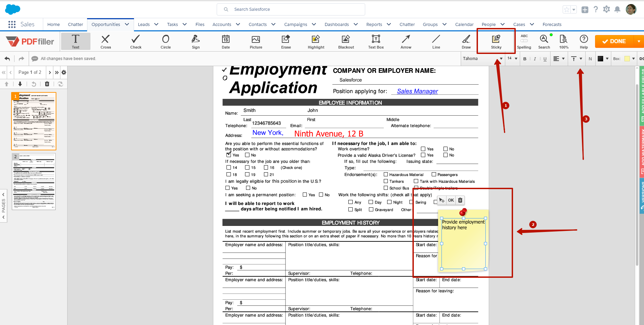Check the Tankers endorsement box
The height and width of the screenshot is (325, 644).
click(x=386, y=181)
